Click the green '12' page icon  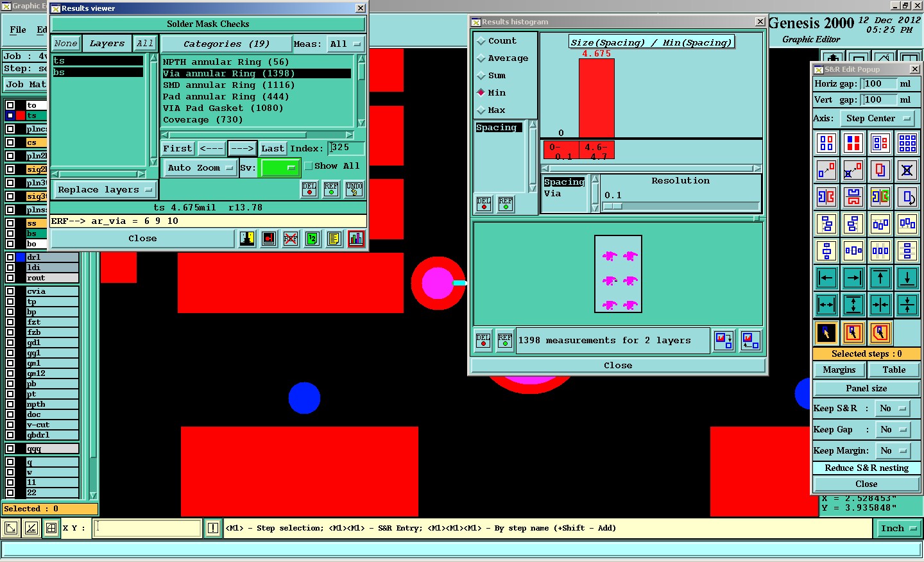312,239
